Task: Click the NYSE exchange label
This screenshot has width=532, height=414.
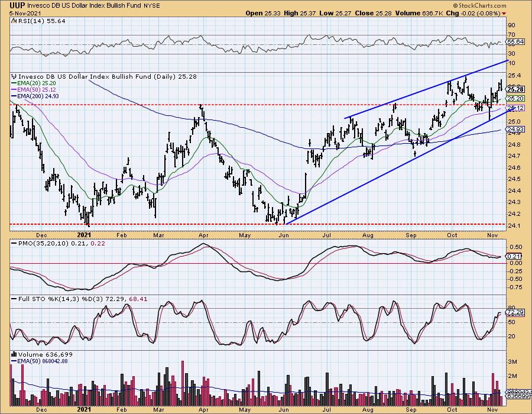Action: [151, 6]
